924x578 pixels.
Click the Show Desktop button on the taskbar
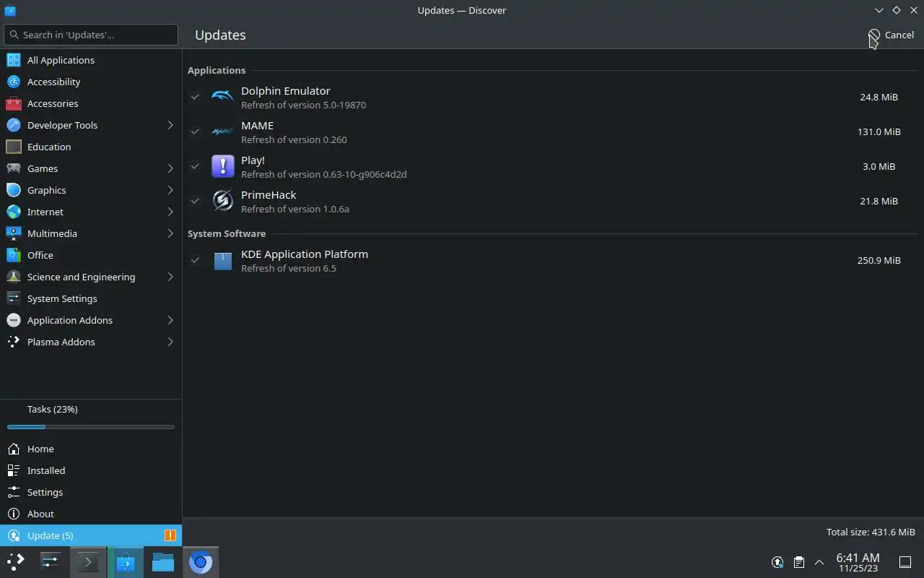click(905, 561)
